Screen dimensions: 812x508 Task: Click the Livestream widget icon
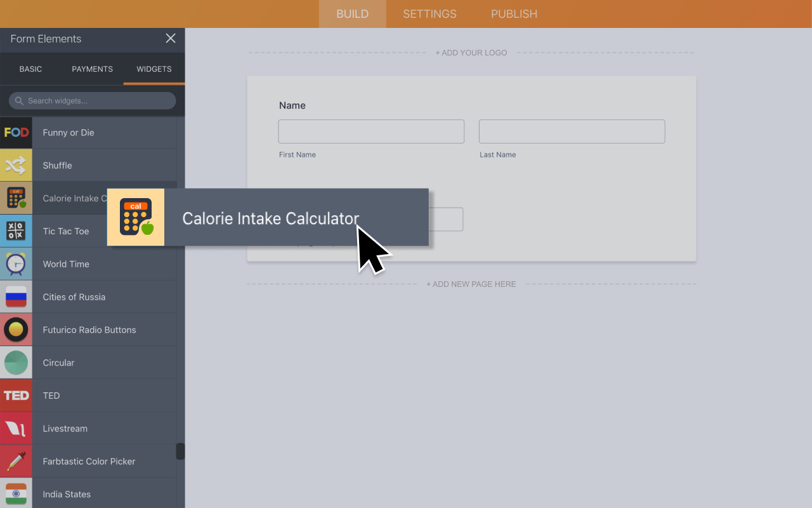pos(16,428)
